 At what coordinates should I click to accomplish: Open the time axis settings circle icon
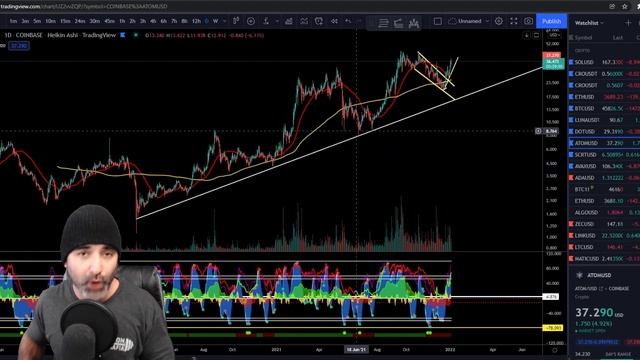coord(554,350)
